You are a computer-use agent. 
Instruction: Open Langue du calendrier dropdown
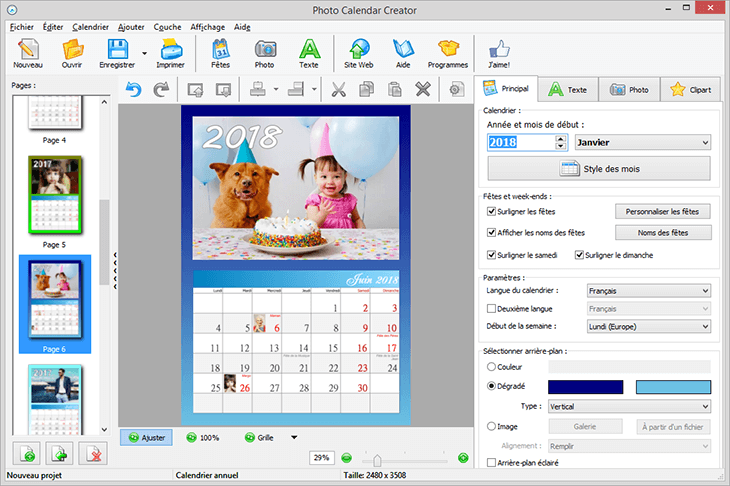[649, 291]
